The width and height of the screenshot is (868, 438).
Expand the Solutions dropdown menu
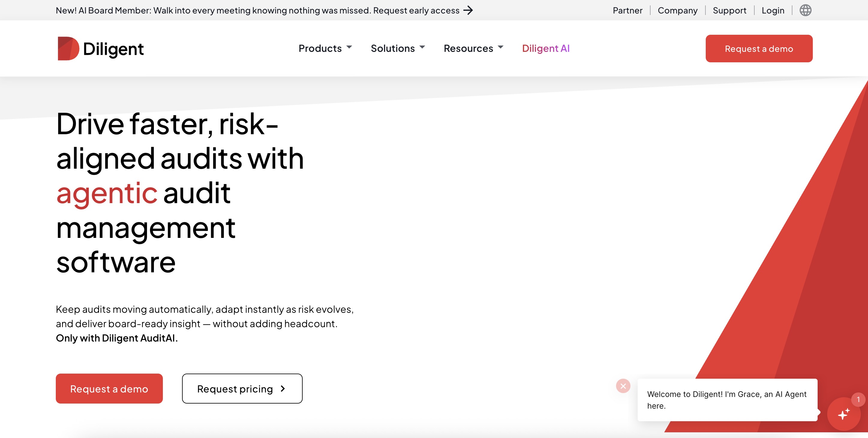[x=398, y=48]
